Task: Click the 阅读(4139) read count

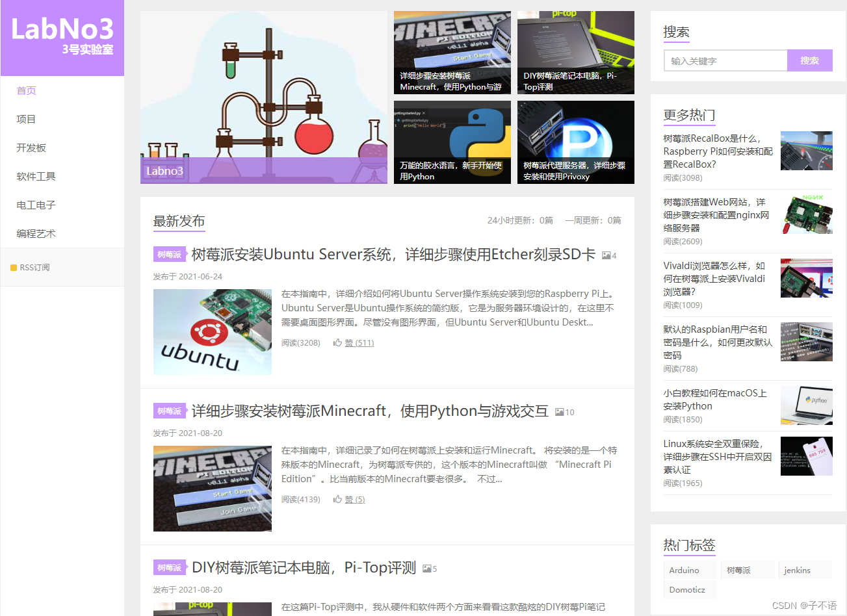Action: [x=301, y=499]
